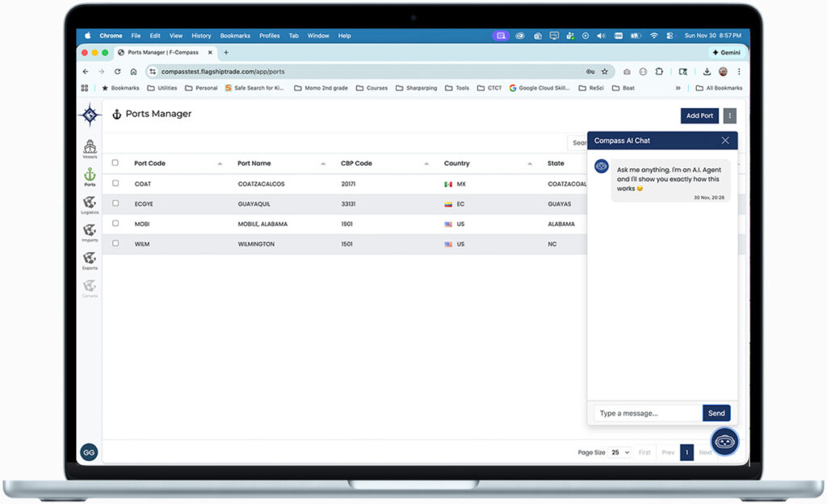Open the Bookmarks menu in menu bar
Viewport: 827px width, 504px height.
(235, 36)
